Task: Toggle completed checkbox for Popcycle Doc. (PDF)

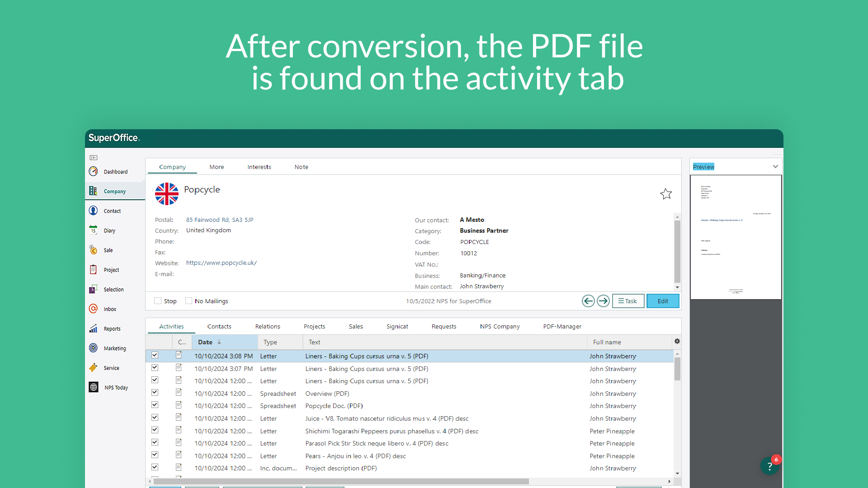Action: click(155, 405)
